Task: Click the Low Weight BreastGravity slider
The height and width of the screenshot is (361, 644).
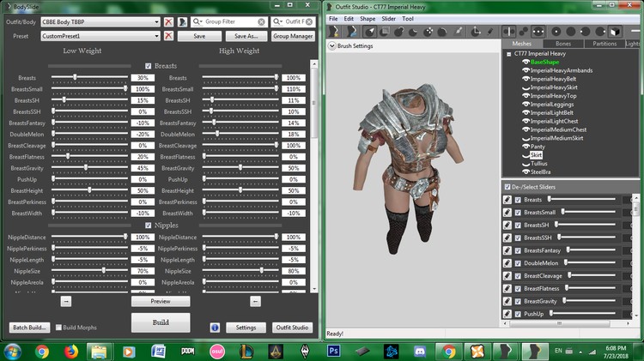Action: coord(89,168)
